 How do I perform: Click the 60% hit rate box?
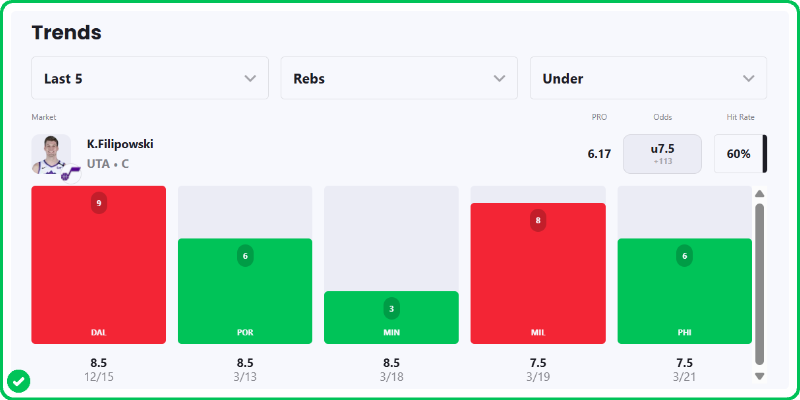point(738,154)
